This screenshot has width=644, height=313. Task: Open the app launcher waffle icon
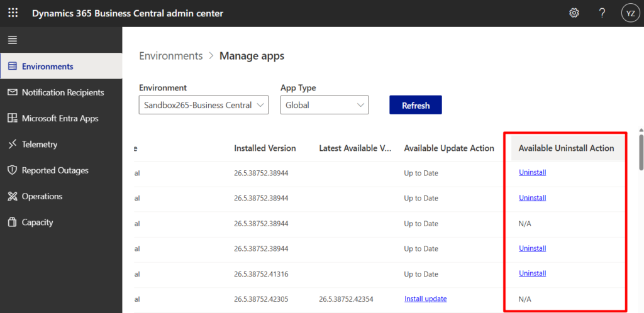(13, 13)
